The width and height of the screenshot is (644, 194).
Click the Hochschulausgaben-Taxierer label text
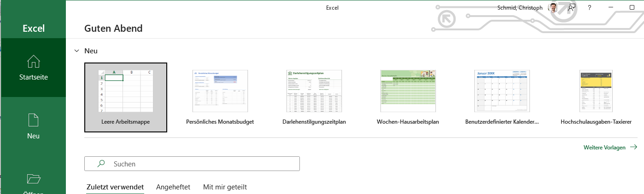point(596,122)
